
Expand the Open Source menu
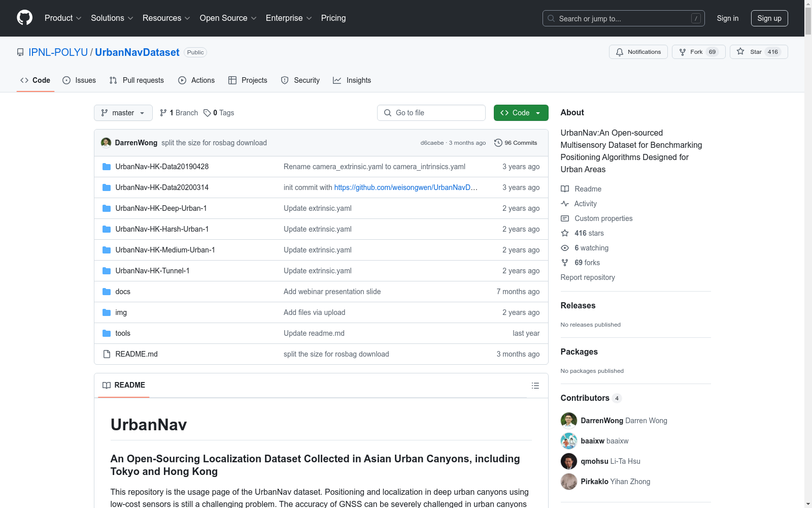coord(228,18)
